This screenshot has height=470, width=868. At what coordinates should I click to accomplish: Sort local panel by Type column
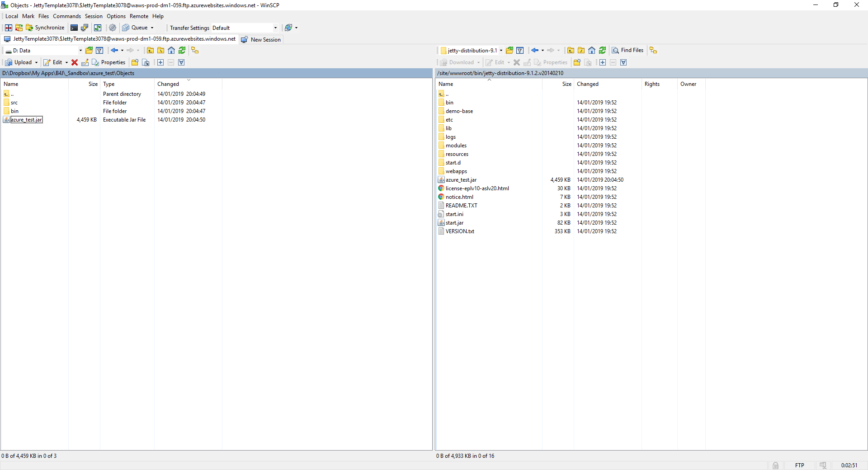(127, 84)
